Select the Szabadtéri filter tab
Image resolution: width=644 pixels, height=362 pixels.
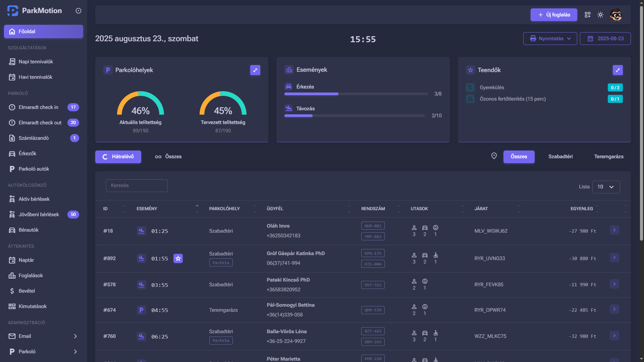(560, 157)
